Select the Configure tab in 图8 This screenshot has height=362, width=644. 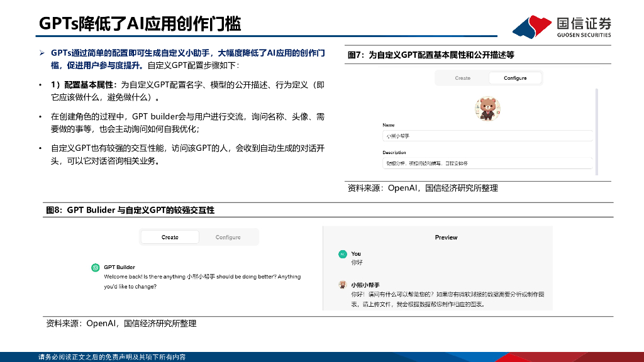(228, 237)
